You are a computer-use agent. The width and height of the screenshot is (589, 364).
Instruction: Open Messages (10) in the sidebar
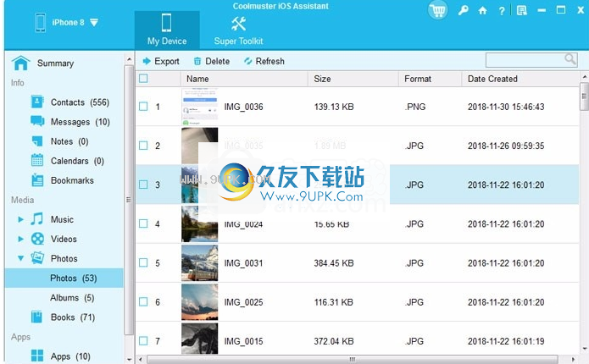tap(80, 122)
